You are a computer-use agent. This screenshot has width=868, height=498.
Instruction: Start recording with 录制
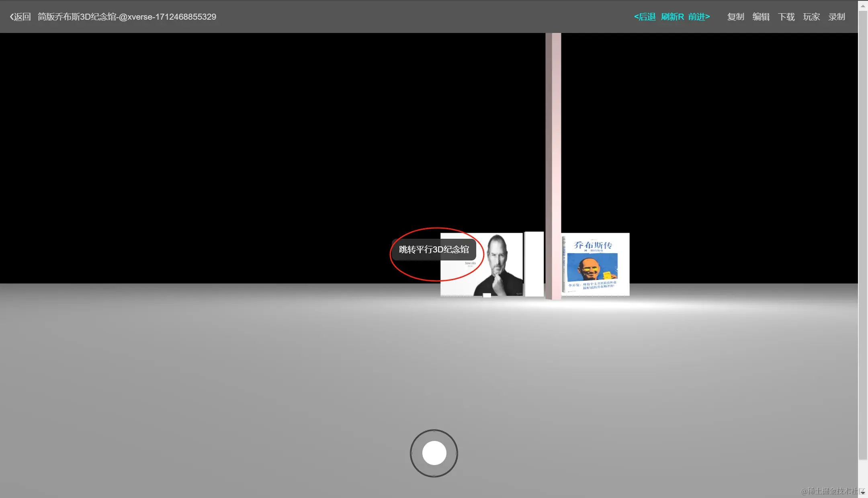click(837, 17)
